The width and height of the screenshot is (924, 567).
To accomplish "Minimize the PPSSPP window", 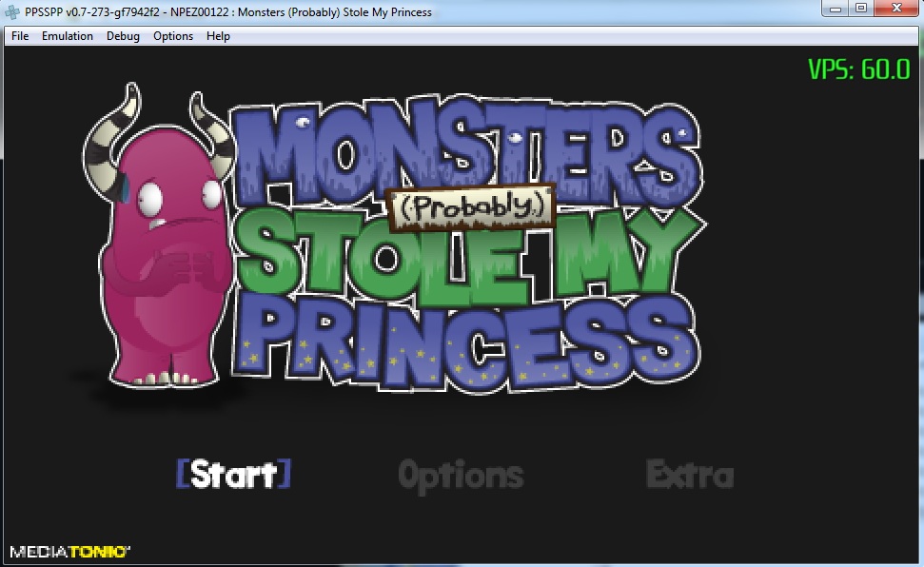I will (x=836, y=9).
